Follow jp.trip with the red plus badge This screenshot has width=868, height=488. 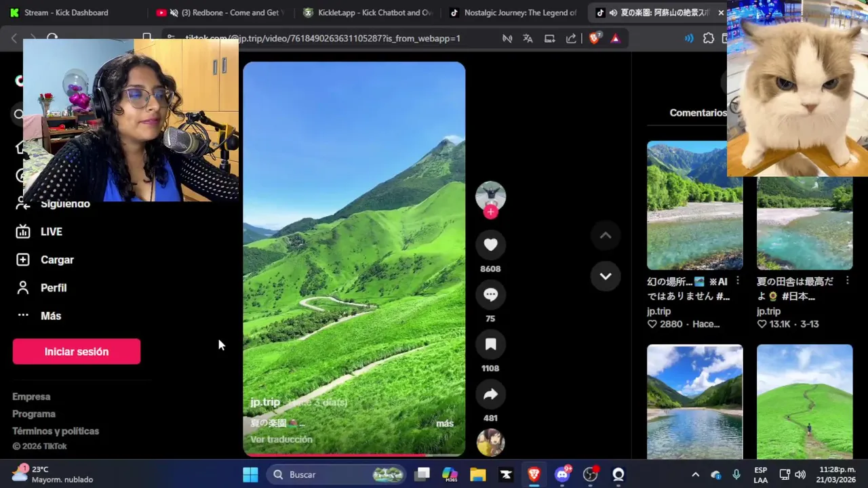click(x=490, y=212)
